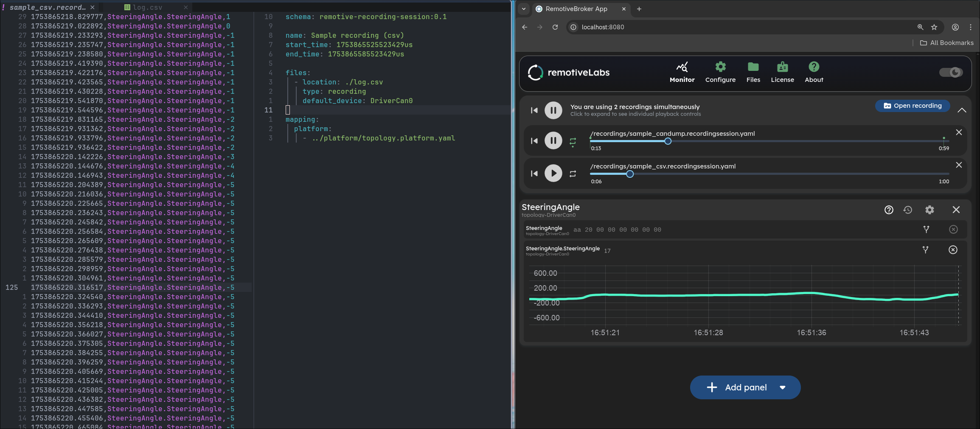Open SteeringAngle panel settings gear
Viewport: 980px width, 429px height.
click(929, 209)
